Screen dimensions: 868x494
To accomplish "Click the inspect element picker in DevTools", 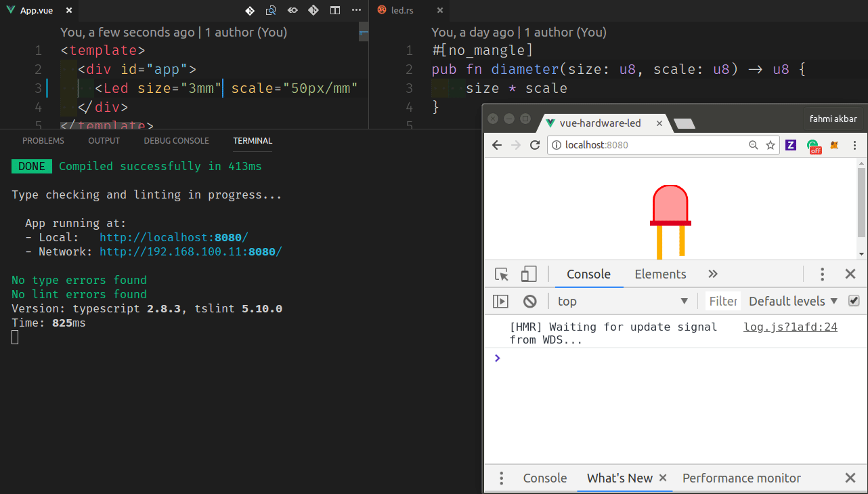I will [502, 274].
